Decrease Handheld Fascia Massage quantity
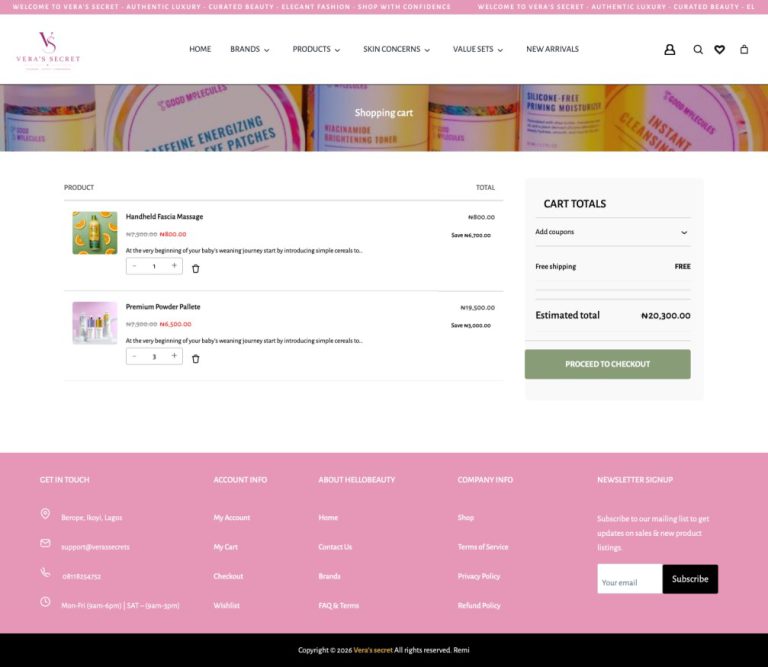This screenshot has width=768, height=667. coord(134,266)
